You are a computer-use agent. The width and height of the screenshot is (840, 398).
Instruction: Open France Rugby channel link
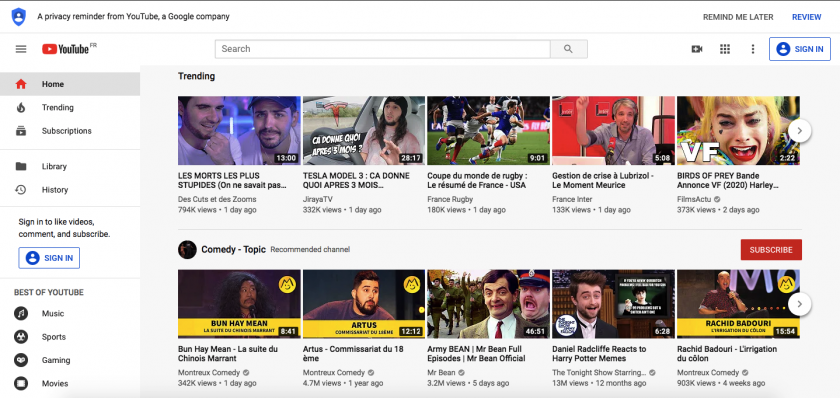pos(451,199)
